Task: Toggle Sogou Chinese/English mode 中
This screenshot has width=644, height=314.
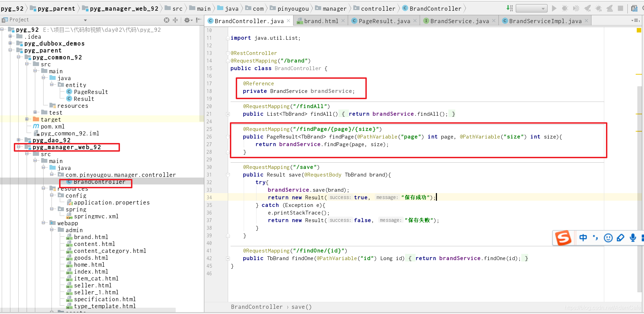Action: (x=583, y=238)
